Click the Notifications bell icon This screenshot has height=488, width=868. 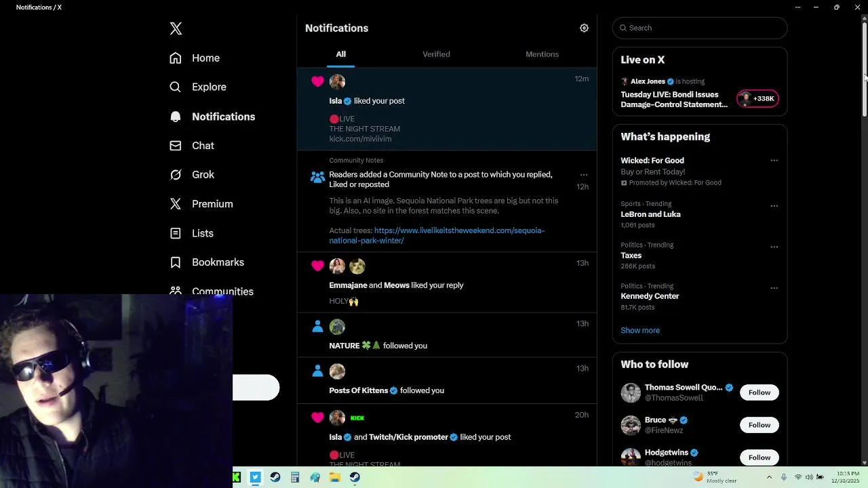176,117
